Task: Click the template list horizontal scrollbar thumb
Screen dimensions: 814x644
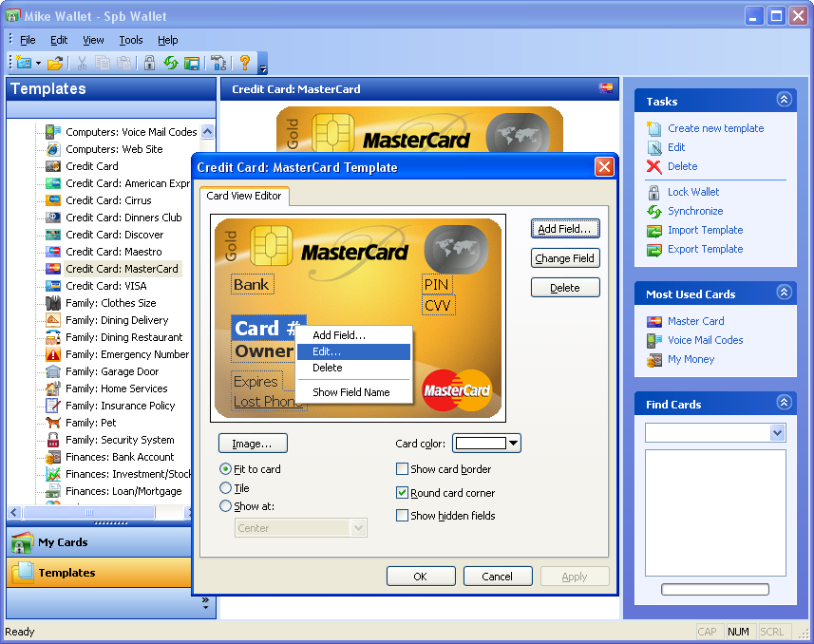Action: click(x=88, y=513)
